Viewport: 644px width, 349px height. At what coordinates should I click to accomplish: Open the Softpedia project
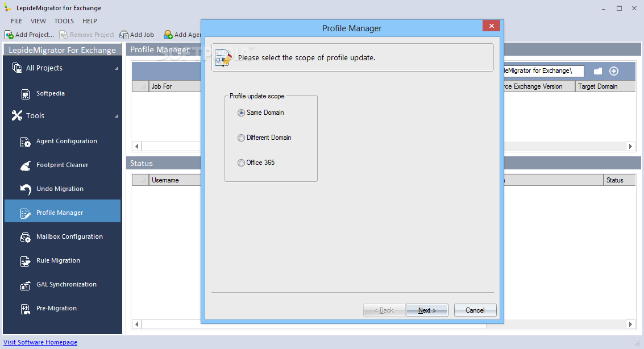51,93
